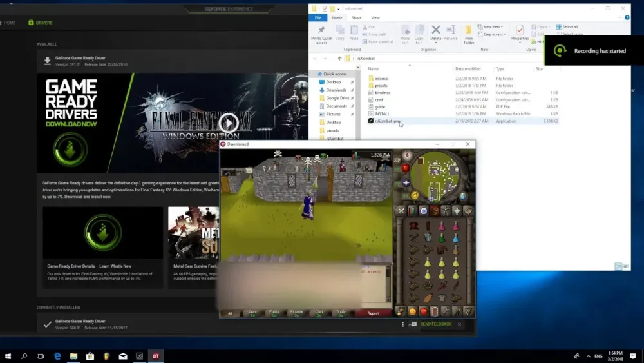644x363 pixels.
Task: Select the All chat filter tab
Action: [231, 313]
